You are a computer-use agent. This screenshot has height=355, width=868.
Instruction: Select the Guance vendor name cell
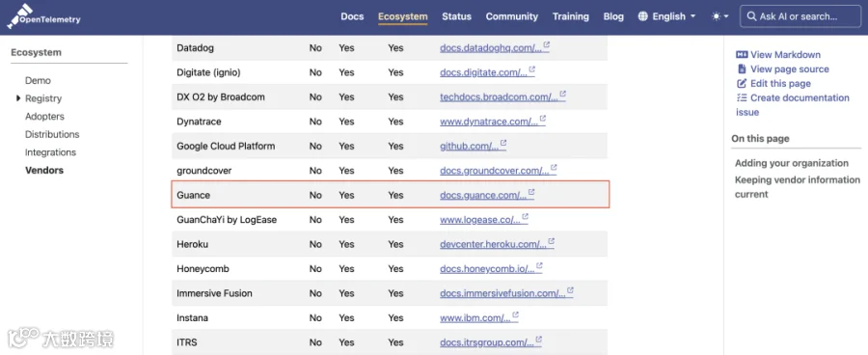pyautogui.click(x=193, y=195)
